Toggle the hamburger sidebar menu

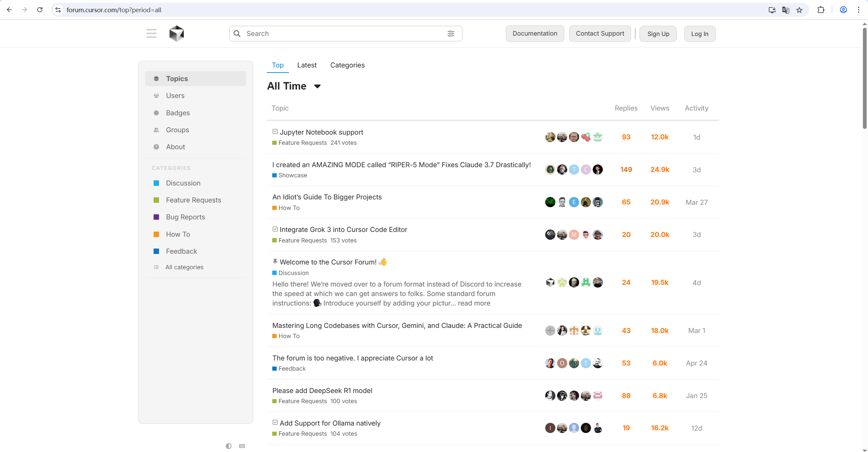point(151,34)
